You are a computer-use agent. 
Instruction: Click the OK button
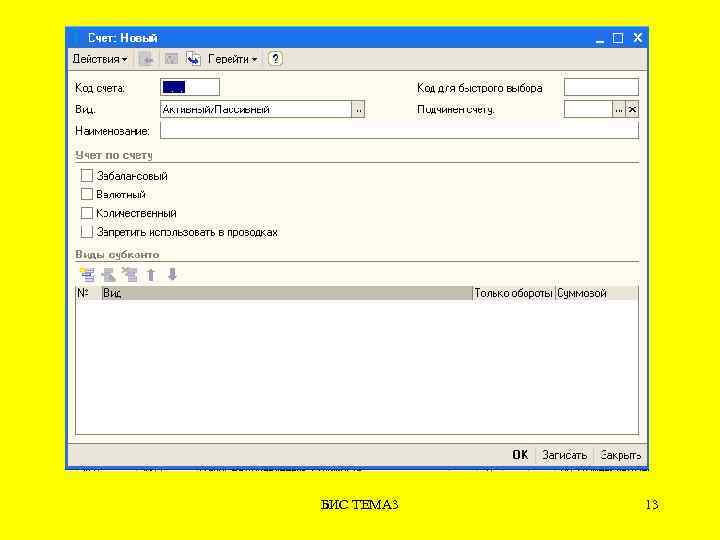click(520, 455)
